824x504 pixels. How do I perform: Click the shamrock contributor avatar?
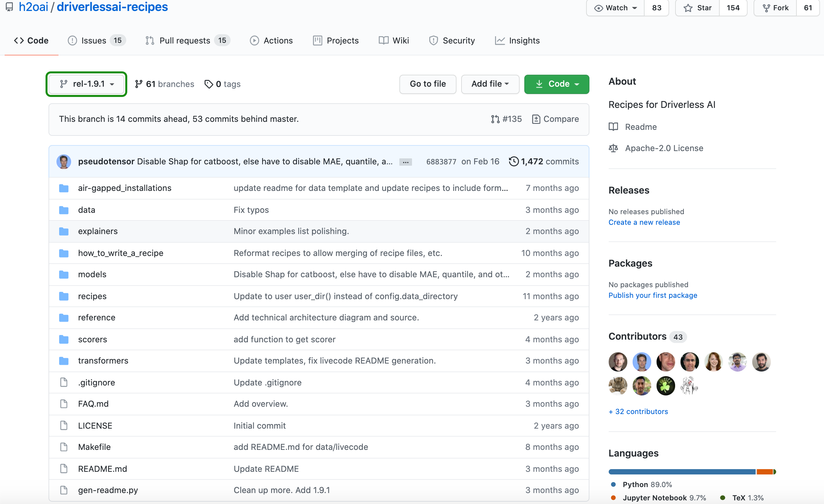666,386
